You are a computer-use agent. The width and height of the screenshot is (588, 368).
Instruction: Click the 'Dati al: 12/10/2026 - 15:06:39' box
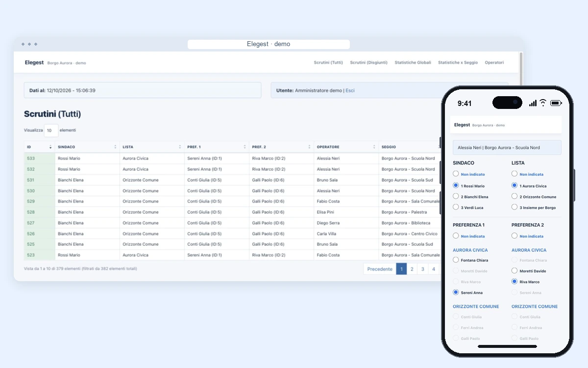[x=143, y=90]
